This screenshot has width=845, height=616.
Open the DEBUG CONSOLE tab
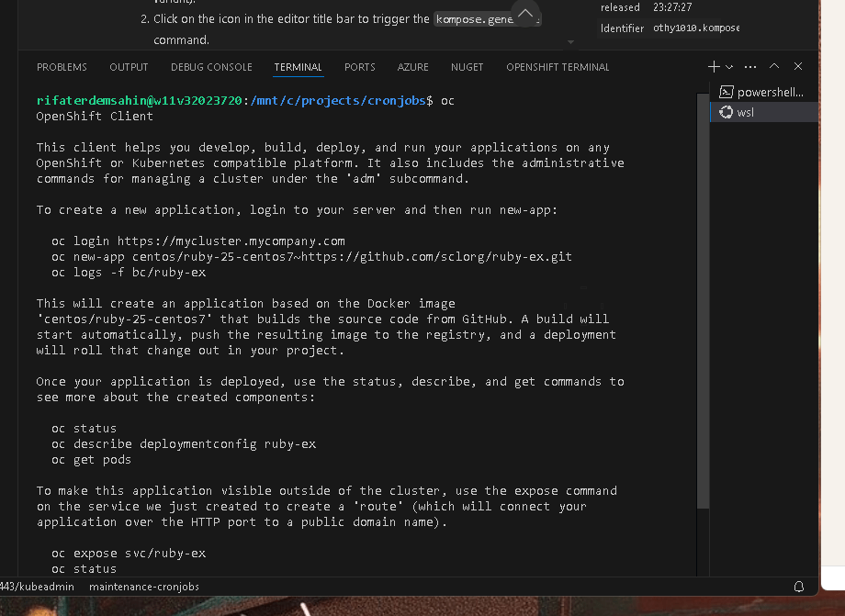[211, 67]
